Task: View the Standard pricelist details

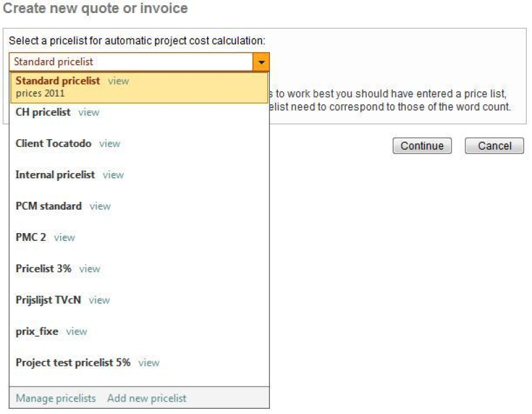Action: pyautogui.click(x=118, y=82)
